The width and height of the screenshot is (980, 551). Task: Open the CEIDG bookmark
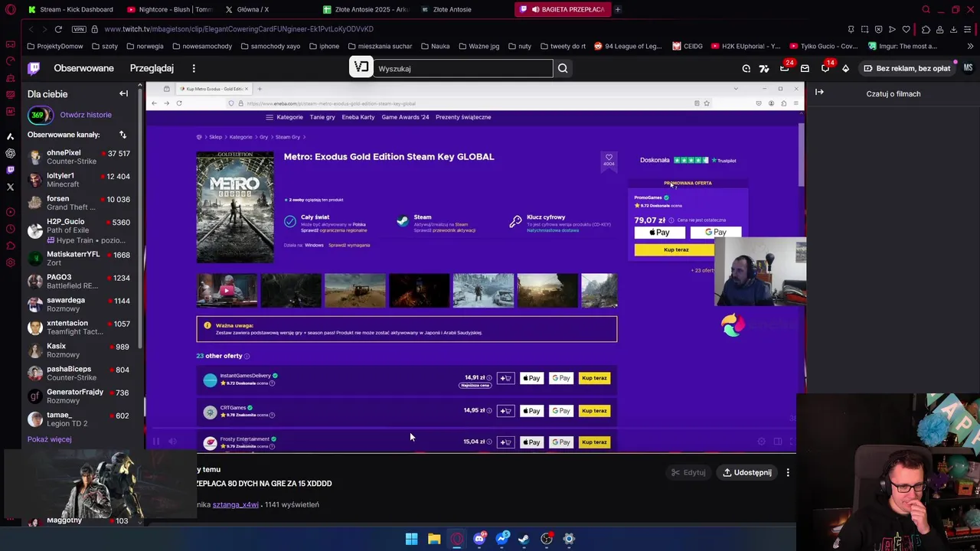pyautogui.click(x=688, y=46)
